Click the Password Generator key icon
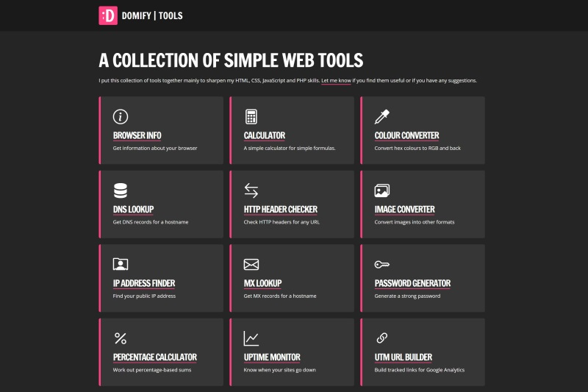 click(382, 265)
